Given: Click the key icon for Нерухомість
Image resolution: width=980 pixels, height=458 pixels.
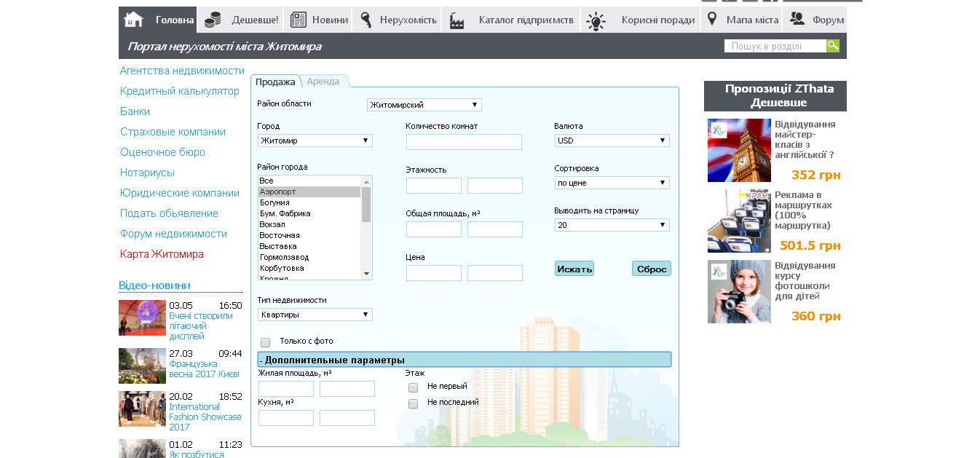Looking at the screenshot, I should 366,20.
